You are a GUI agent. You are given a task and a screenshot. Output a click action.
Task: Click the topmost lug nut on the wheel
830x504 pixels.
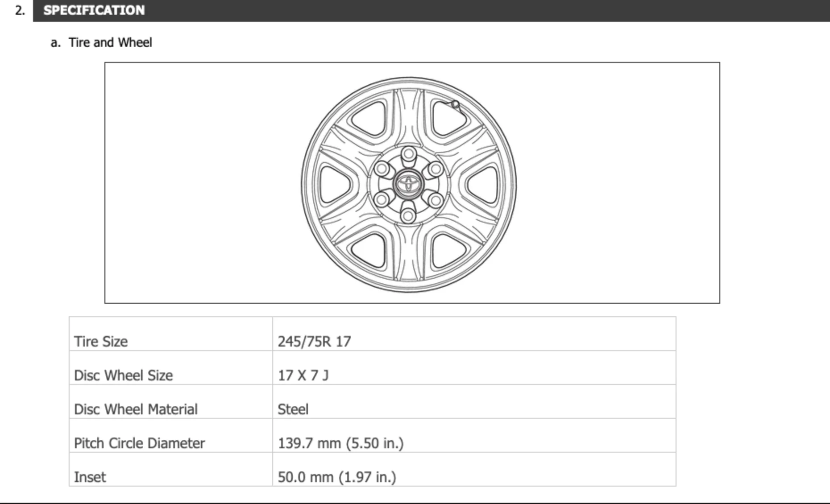pyautogui.click(x=408, y=154)
